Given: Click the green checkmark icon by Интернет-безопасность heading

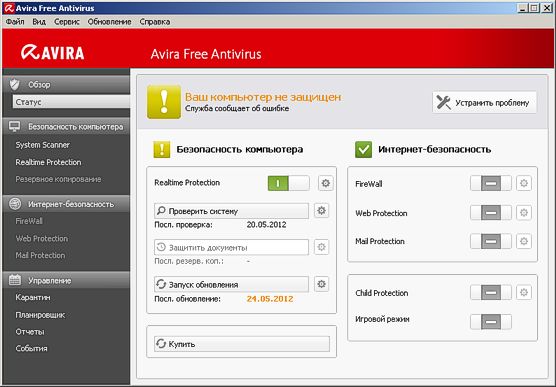Looking at the screenshot, I should point(363,149).
